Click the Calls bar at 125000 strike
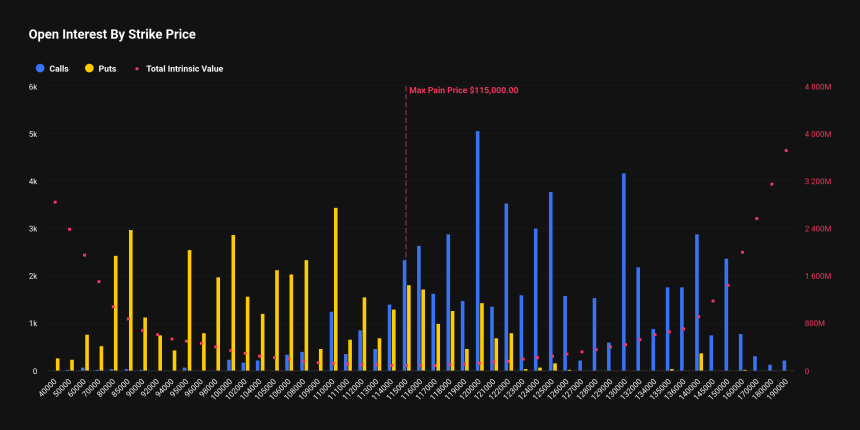This screenshot has height=430, width=860. 550,281
